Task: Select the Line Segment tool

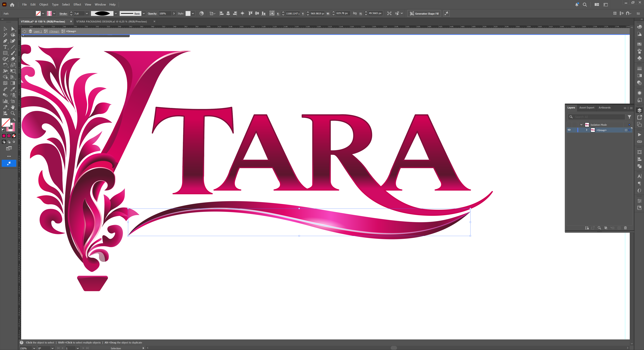Action: point(13,47)
